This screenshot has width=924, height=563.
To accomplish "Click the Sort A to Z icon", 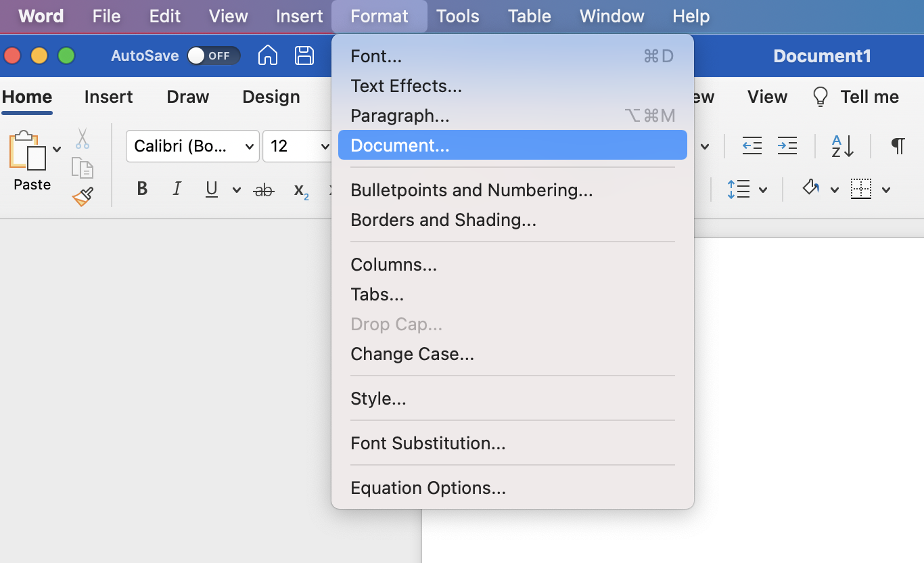I will (843, 145).
